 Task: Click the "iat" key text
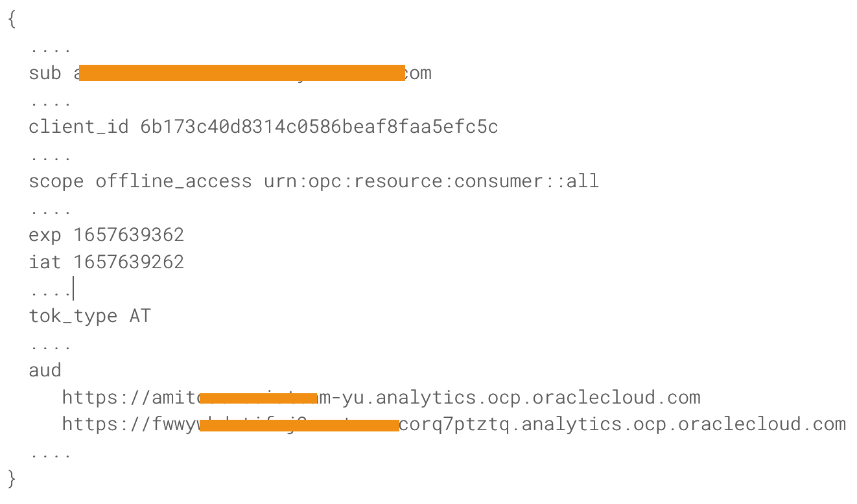(45, 262)
